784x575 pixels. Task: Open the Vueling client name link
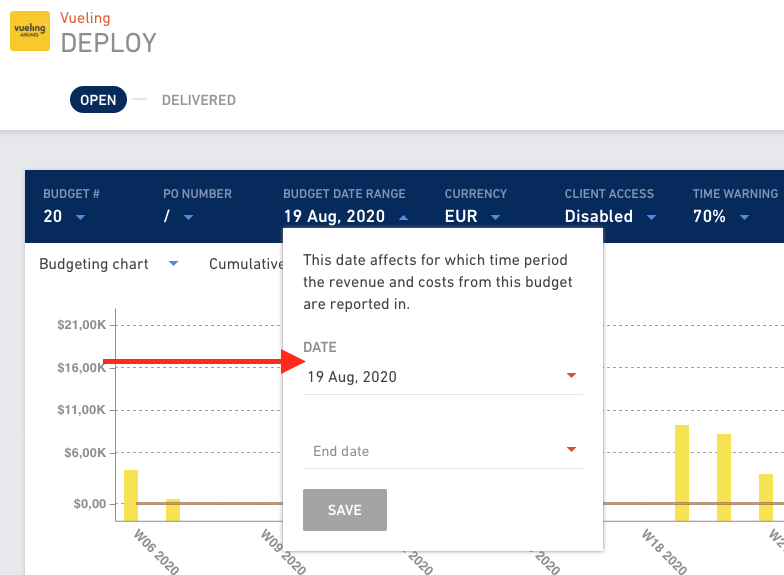pos(85,18)
